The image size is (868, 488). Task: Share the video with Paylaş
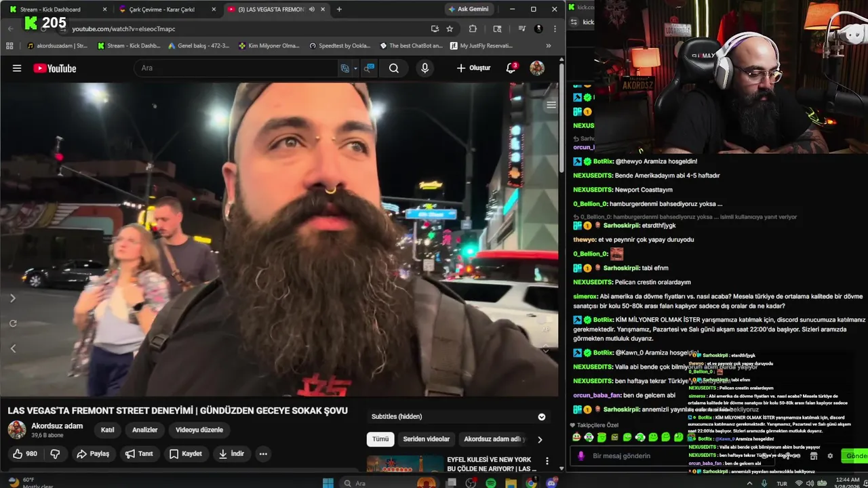point(93,453)
